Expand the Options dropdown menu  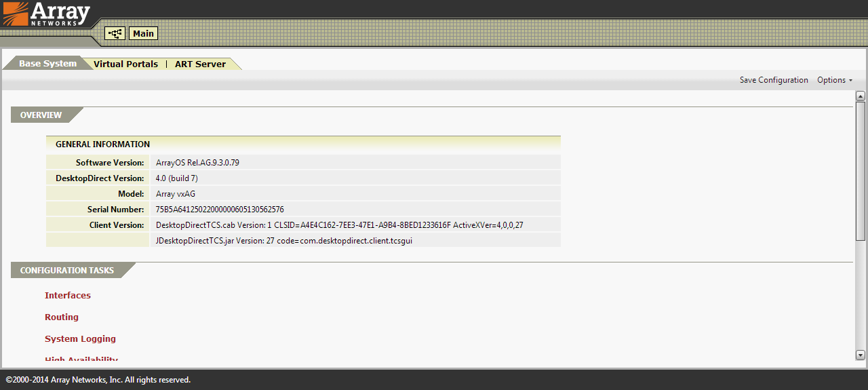click(835, 80)
